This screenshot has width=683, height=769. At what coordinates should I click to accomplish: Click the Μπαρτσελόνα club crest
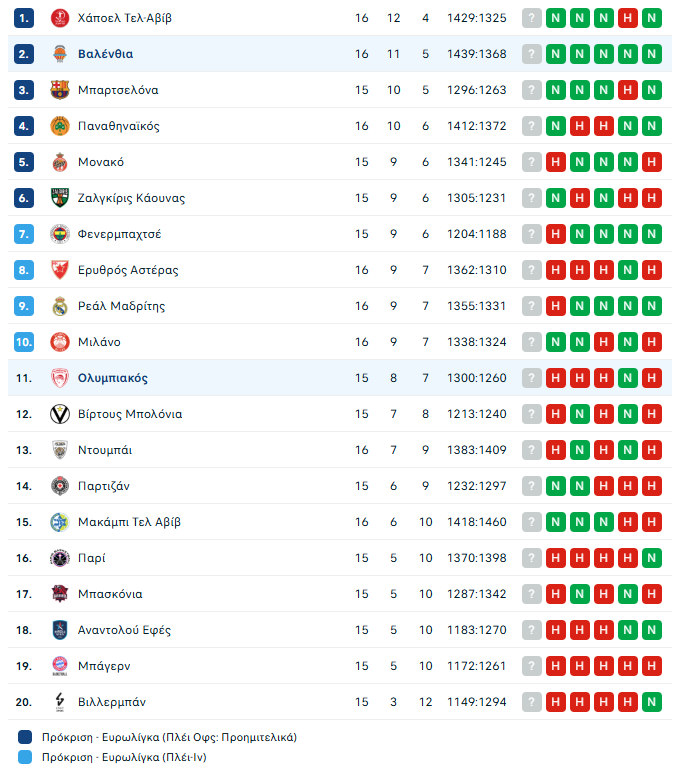pyautogui.click(x=59, y=90)
